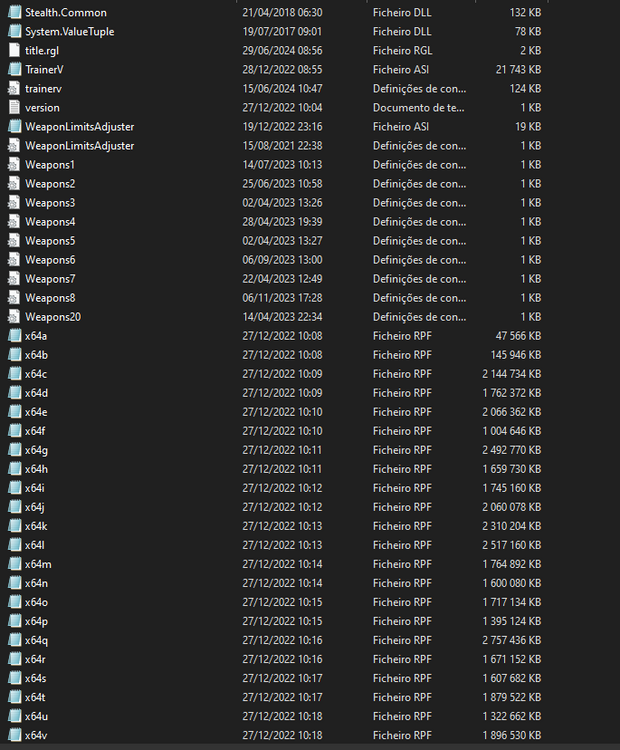Click the size value 1 896 530 KB
Screen dimensions: 620x750
point(512,735)
